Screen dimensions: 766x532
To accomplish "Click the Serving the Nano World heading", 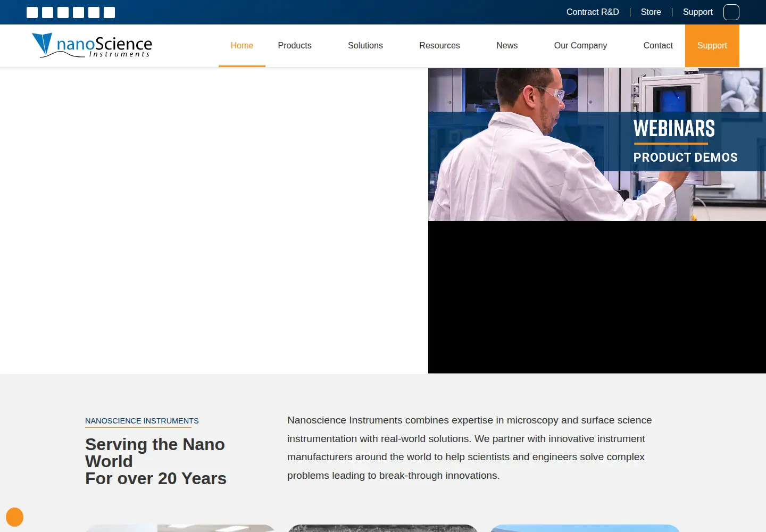I will coord(156,461).
